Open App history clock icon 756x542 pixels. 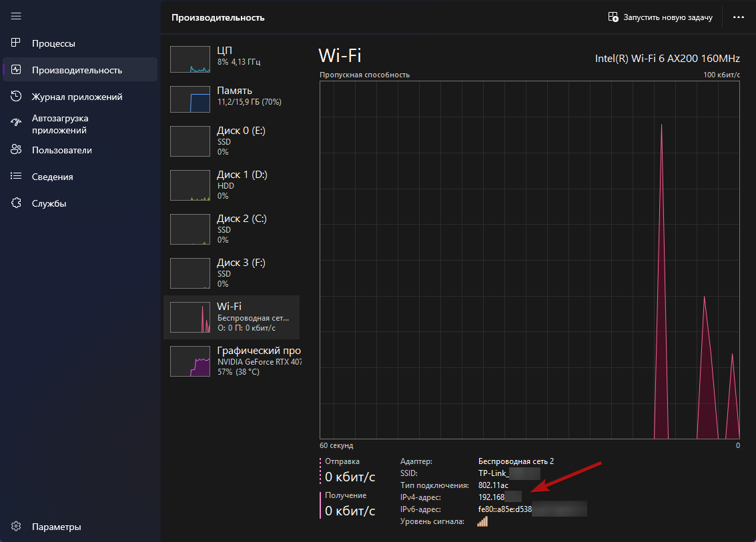17,97
